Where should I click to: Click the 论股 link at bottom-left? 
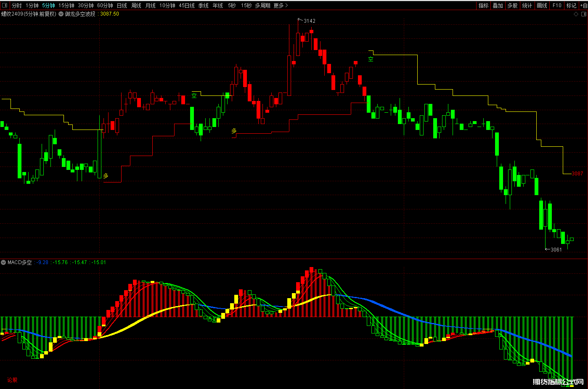pyautogui.click(x=12, y=380)
